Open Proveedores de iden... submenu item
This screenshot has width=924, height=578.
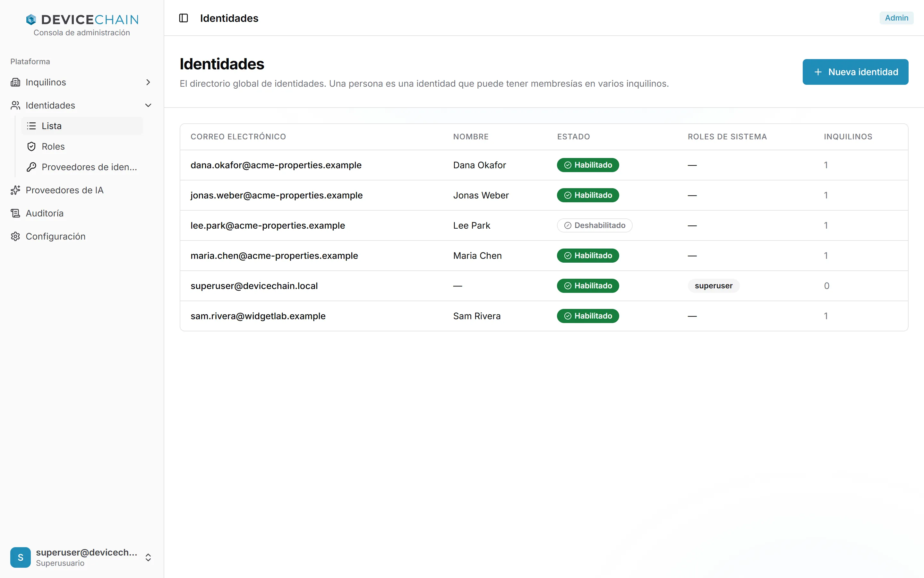tap(82, 167)
